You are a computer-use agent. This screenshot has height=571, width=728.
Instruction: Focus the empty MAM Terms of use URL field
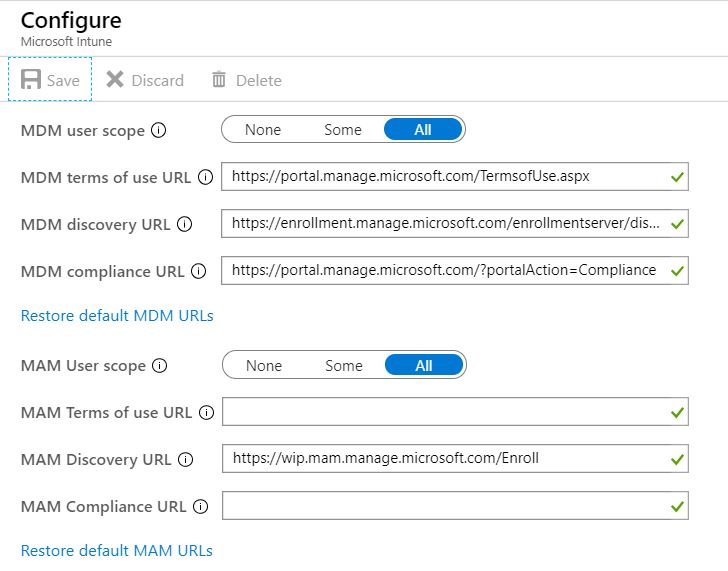[455, 411]
